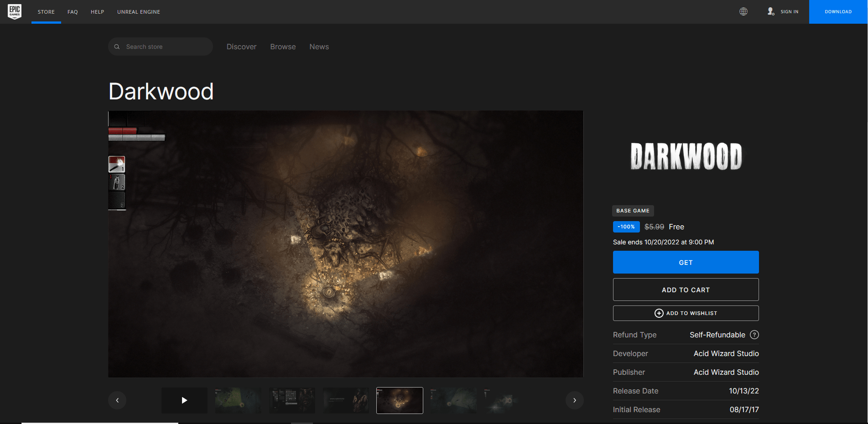Show previous media with left arrow
Viewport: 868px width, 424px height.
[117, 400]
